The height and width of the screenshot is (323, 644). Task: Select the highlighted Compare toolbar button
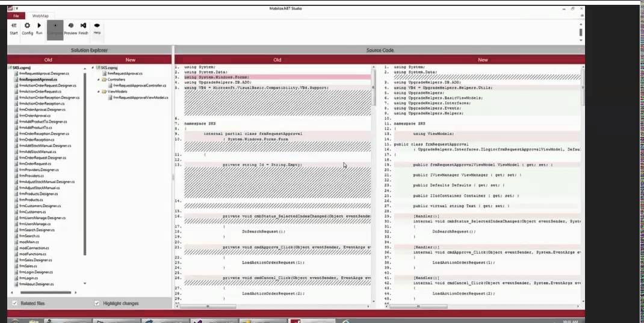(x=55, y=30)
